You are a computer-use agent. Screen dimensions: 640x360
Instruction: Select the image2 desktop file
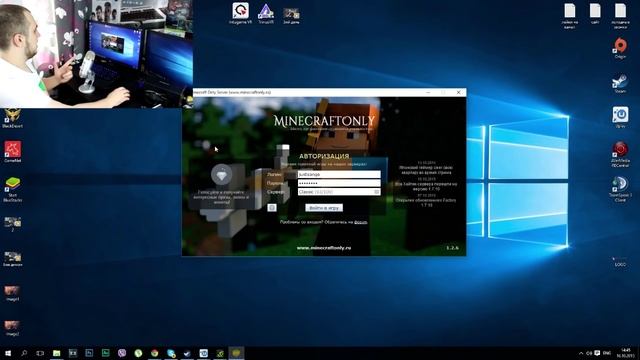pyautogui.click(x=12, y=328)
